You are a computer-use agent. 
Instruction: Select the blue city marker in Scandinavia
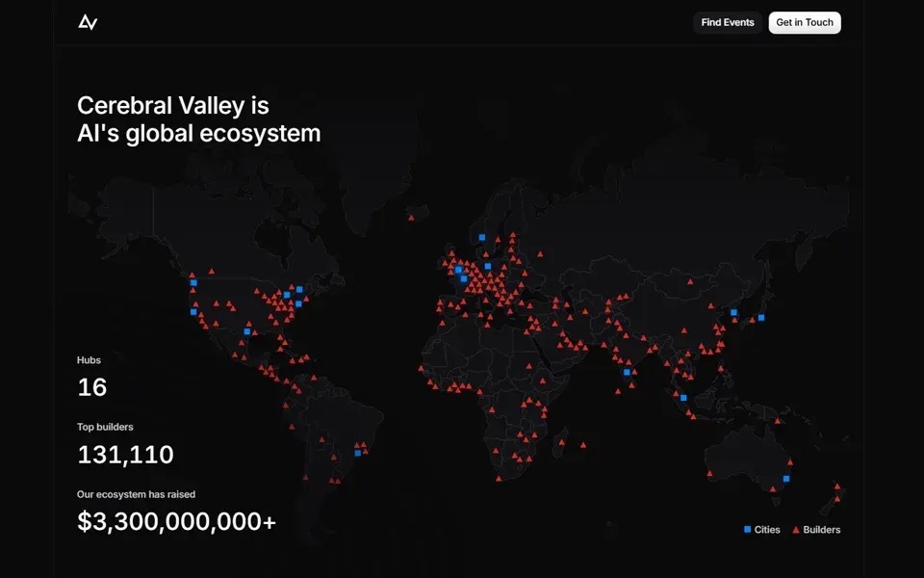[x=482, y=238]
